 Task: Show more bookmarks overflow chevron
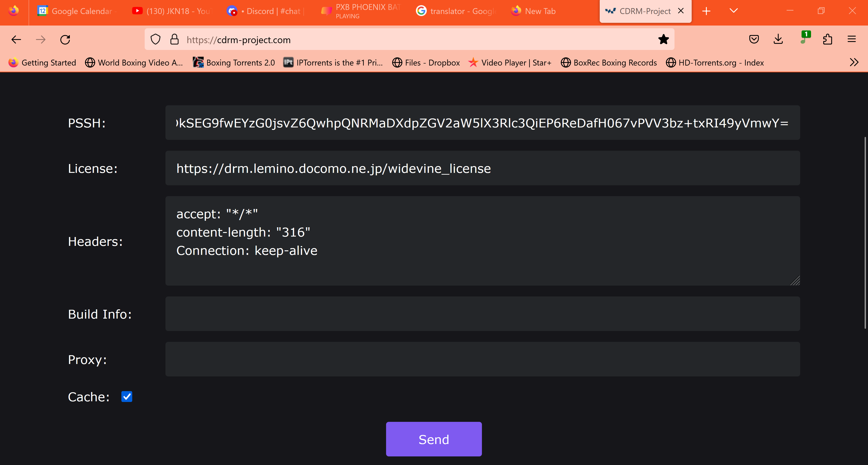coord(854,62)
